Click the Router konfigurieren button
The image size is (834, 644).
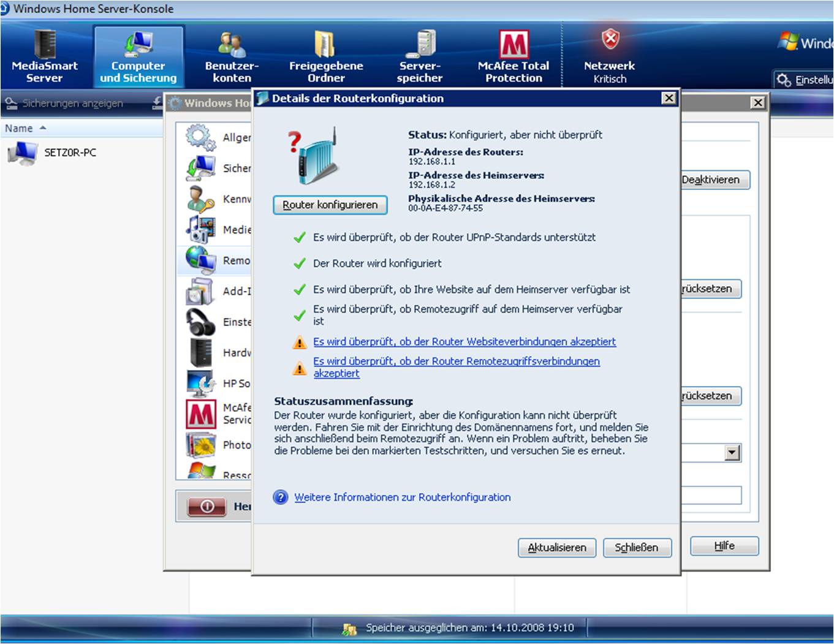(330, 205)
